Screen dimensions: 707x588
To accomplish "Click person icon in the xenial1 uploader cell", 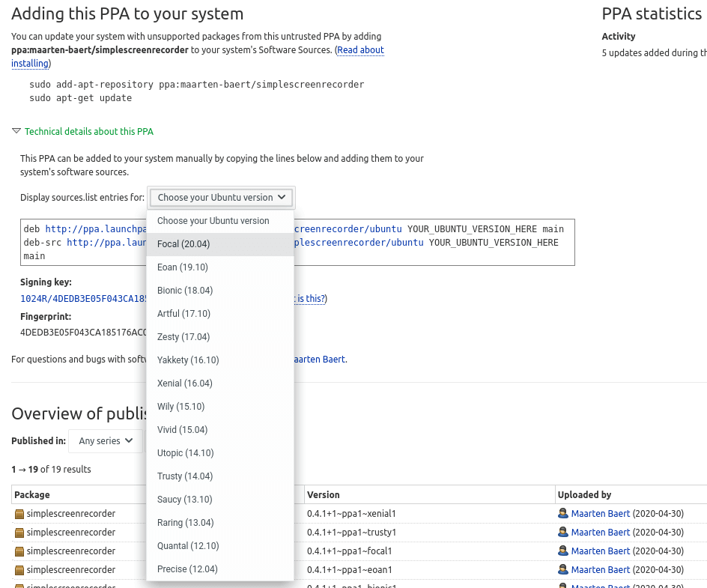I will pos(562,514).
